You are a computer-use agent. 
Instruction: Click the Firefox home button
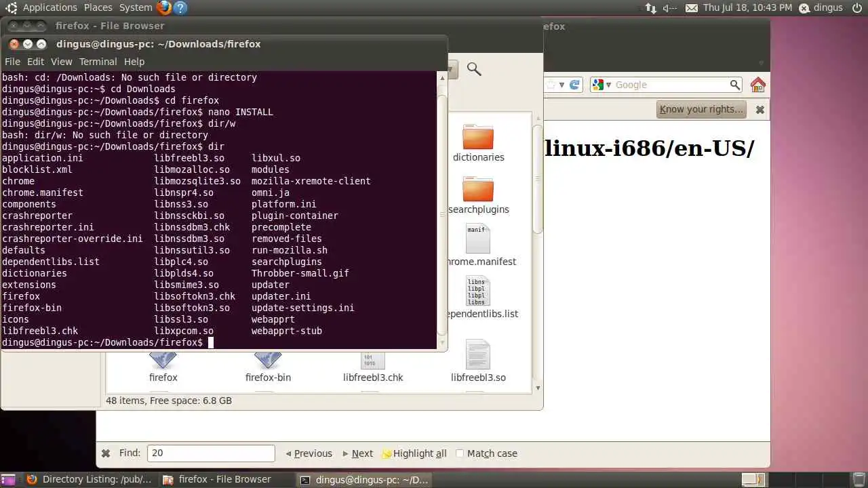tap(758, 85)
